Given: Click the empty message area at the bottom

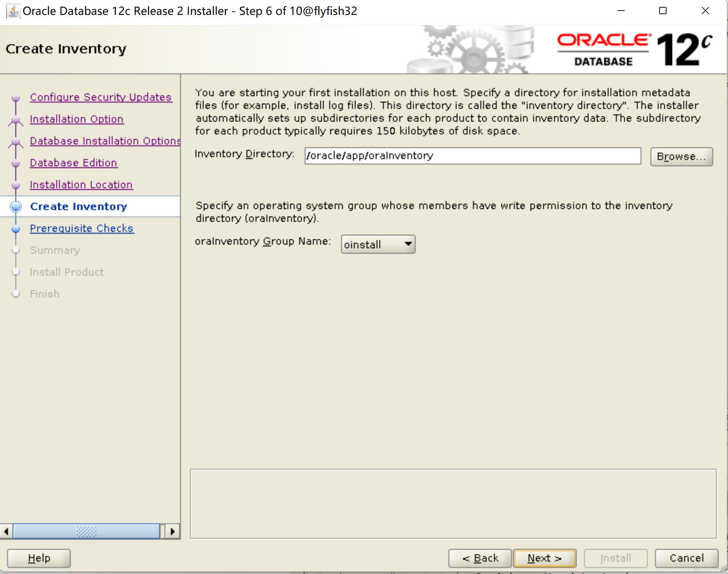Looking at the screenshot, I should [x=453, y=504].
